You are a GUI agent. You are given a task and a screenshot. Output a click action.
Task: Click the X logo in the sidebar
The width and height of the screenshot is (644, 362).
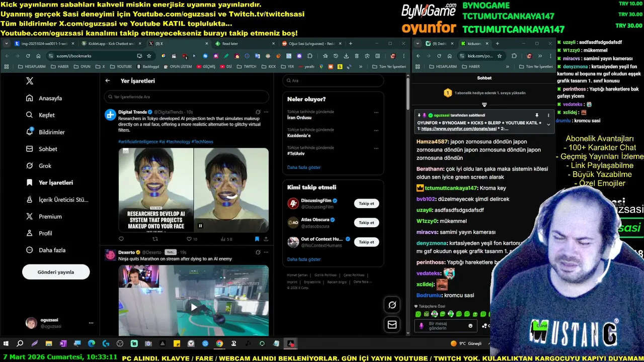coord(30,80)
